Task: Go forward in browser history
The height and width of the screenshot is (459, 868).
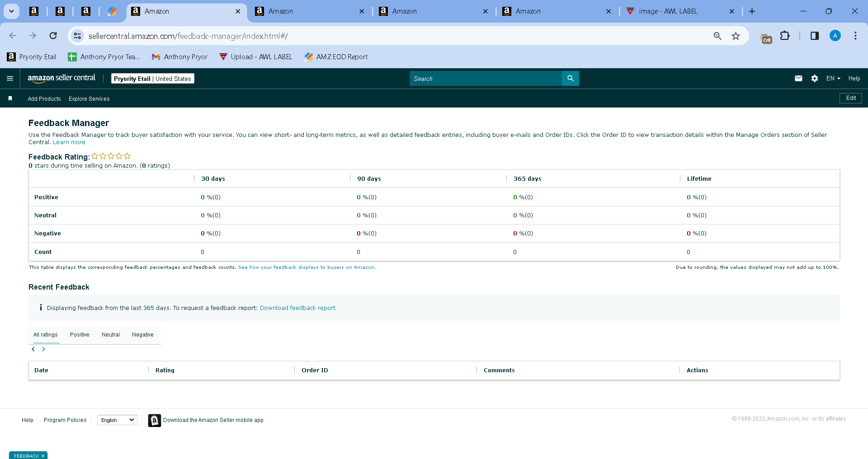Action: (x=33, y=36)
